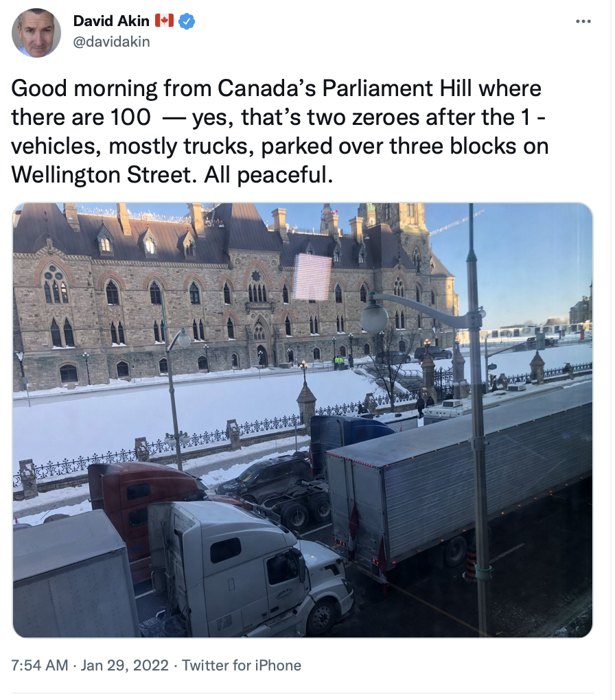This screenshot has height=700, width=615.
Task: Click the street lamp globe in the photo
Action: [x=374, y=318]
